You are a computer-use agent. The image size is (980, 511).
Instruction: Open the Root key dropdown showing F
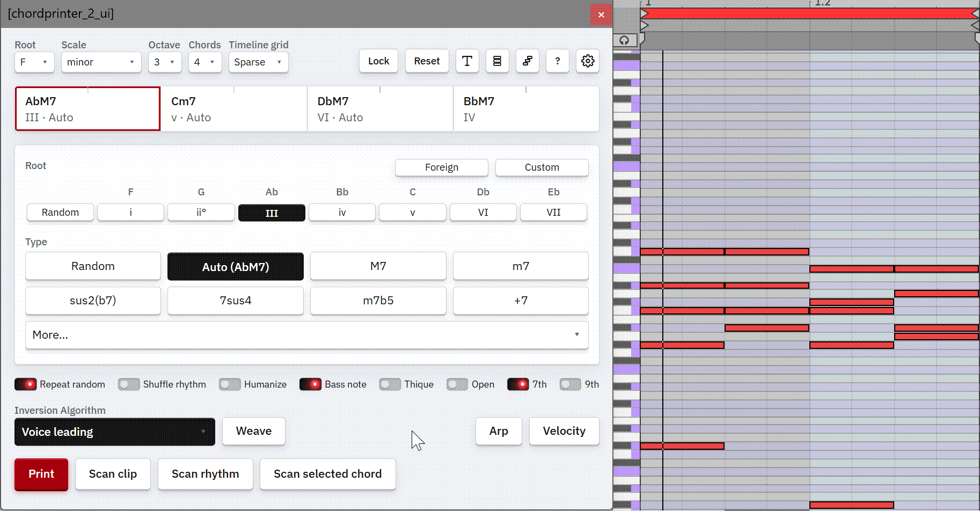(x=34, y=62)
